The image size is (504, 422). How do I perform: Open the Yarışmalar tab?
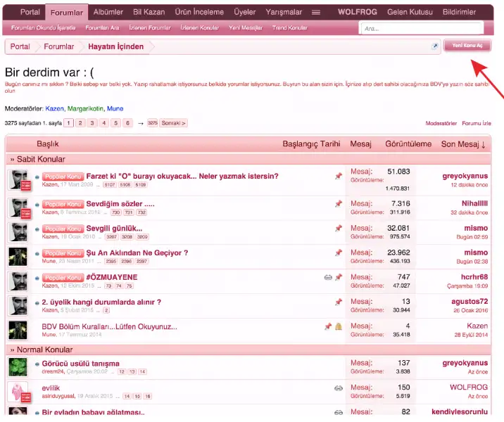[x=284, y=12]
